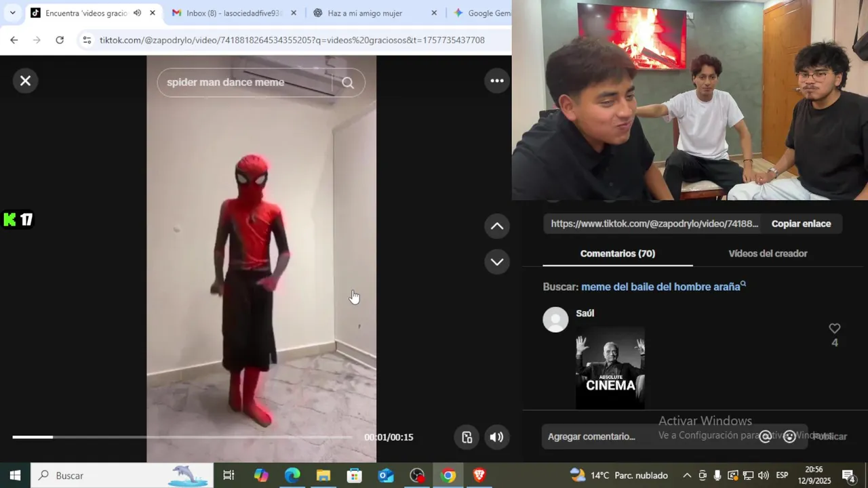The width and height of the screenshot is (868, 488).
Task: Seek along the video progress bar
Action: coord(182,437)
